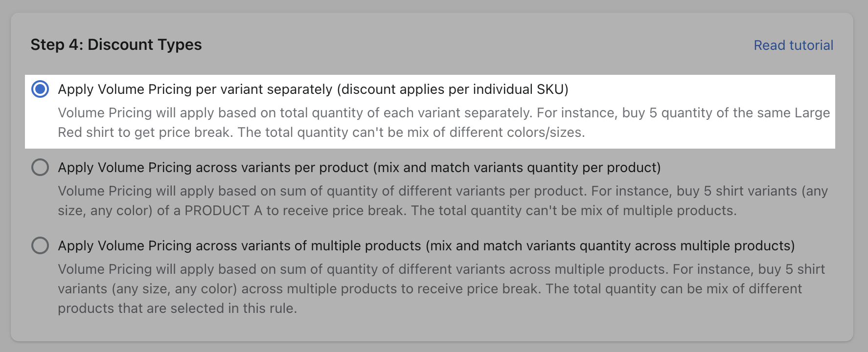
Task: Select Volume Pricing across multiple products option
Action: point(41,246)
